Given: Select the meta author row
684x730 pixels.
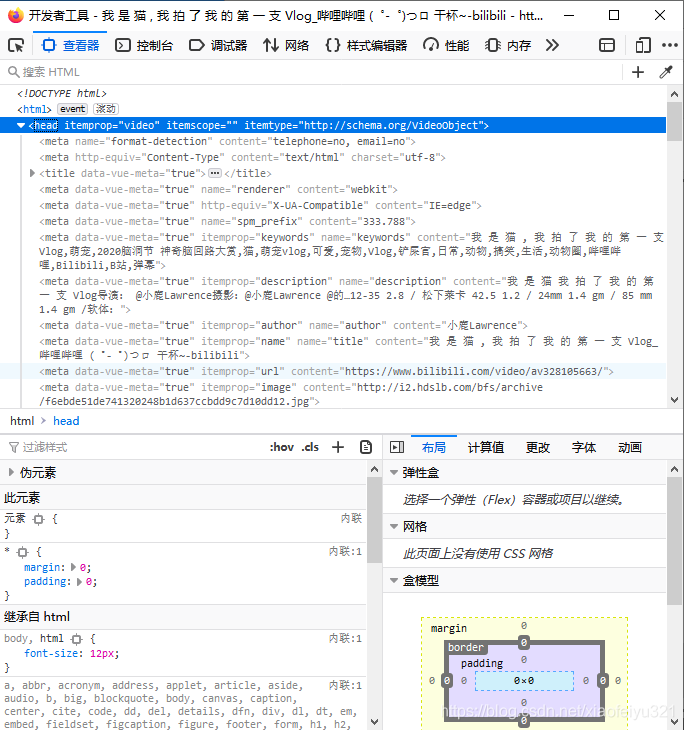Looking at the screenshot, I should 283,325.
